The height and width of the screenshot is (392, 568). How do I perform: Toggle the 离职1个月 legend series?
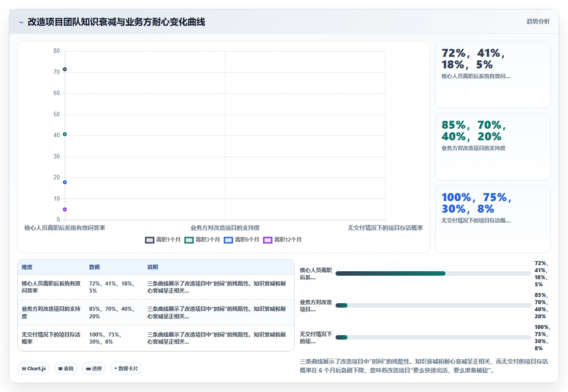(x=163, y=240)
